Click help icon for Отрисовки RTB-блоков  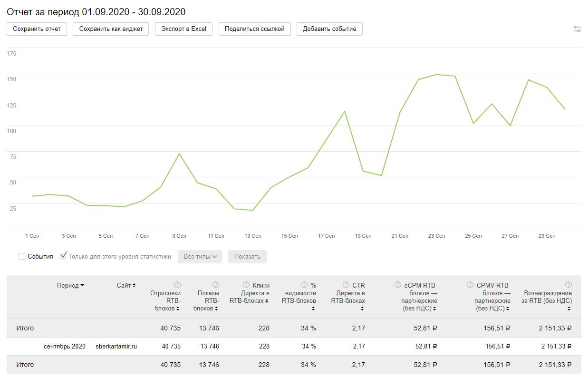coord(177,285)
